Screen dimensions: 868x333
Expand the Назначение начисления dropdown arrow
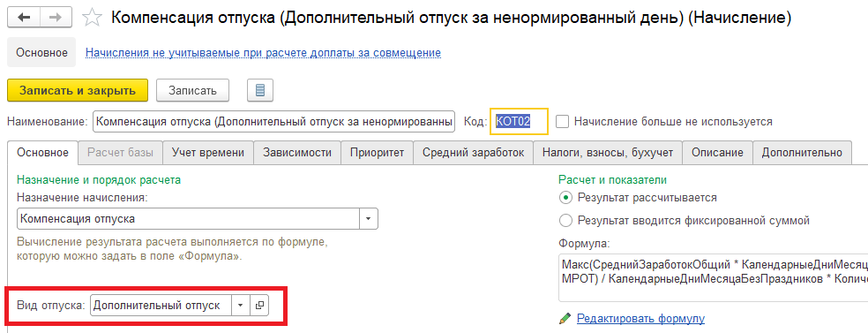pyautogui.click(x=369, y=219)
